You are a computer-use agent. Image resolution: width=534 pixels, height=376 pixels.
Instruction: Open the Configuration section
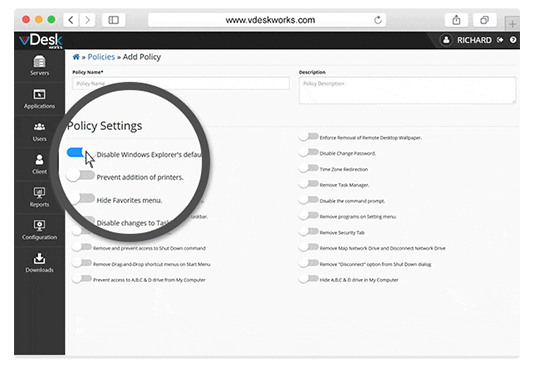[x=39, y=230]
